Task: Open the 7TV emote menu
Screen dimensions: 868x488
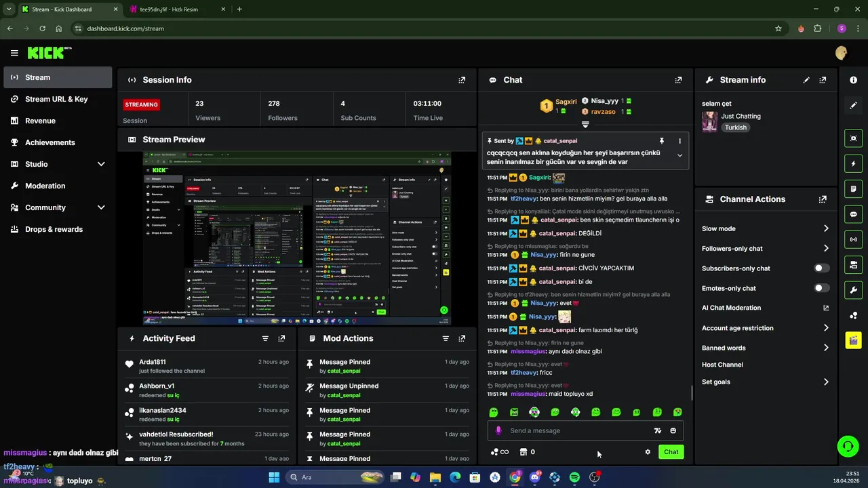Action: coord(657,430)
